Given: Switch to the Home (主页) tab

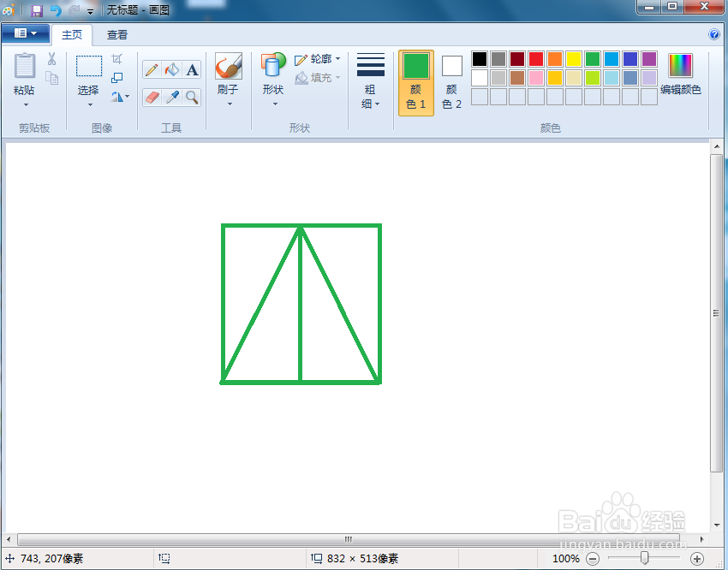Looking at the screenshot, I should [72, 35].
